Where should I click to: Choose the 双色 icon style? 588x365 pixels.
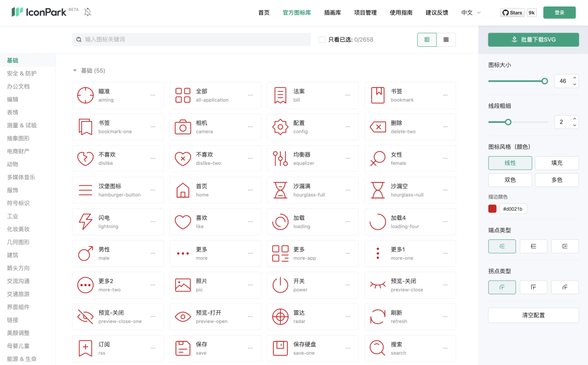(510, 180)
